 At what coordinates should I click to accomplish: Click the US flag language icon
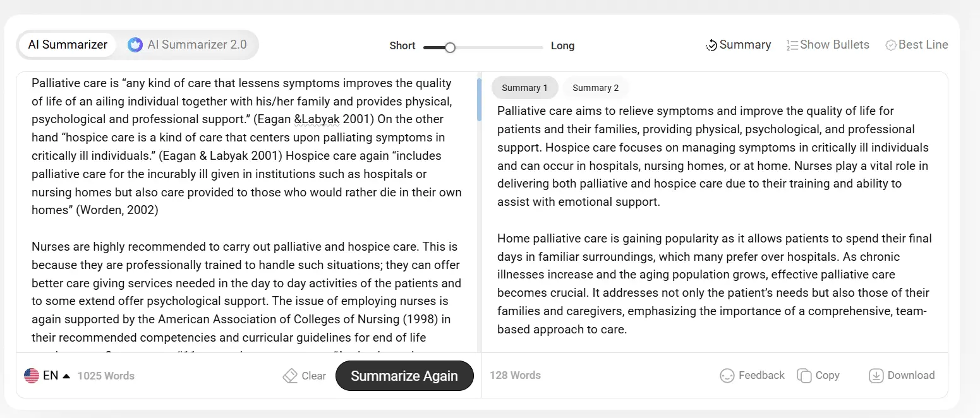click(32, 376)
